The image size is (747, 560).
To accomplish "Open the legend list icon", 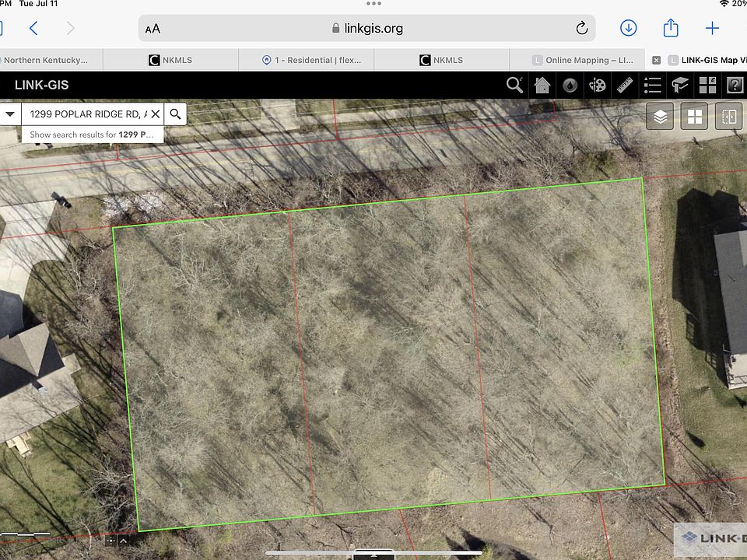I will tap(653, 85).
